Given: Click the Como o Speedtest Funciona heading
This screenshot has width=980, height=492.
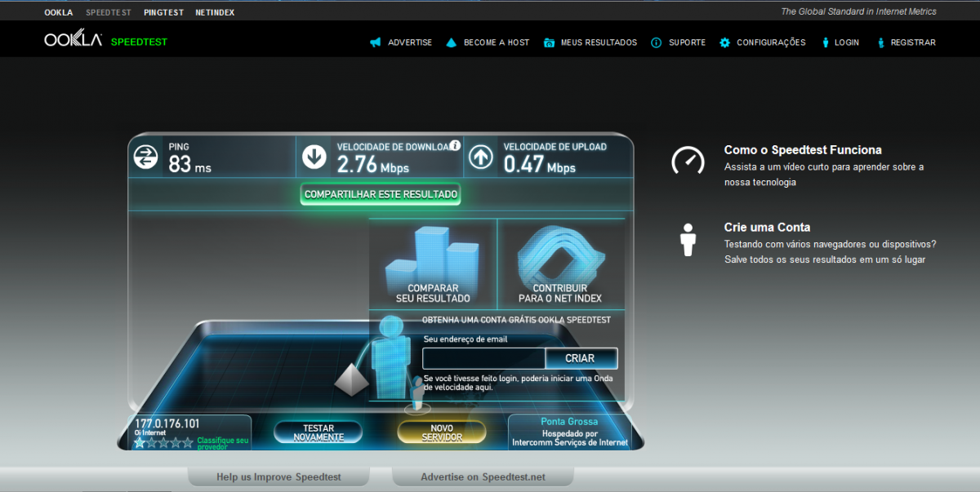Looking at the screenshot, I should (x=803, y=150).
